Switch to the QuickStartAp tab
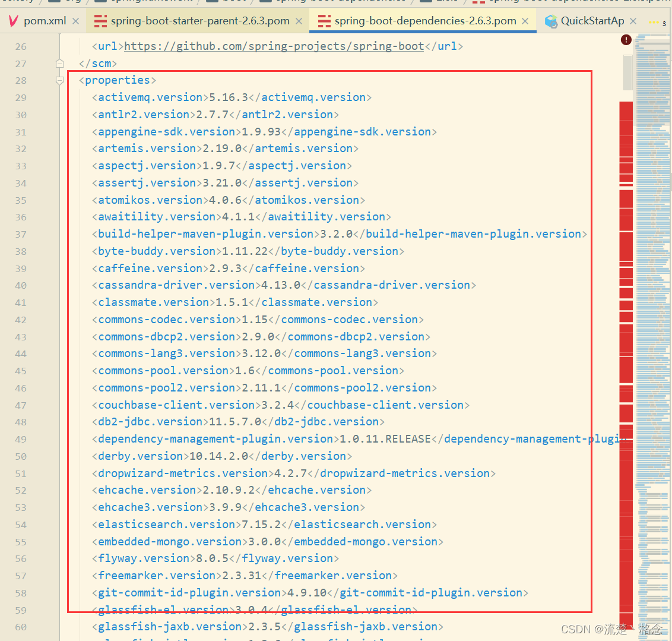672x641 pixels. [x=592, y=21]
